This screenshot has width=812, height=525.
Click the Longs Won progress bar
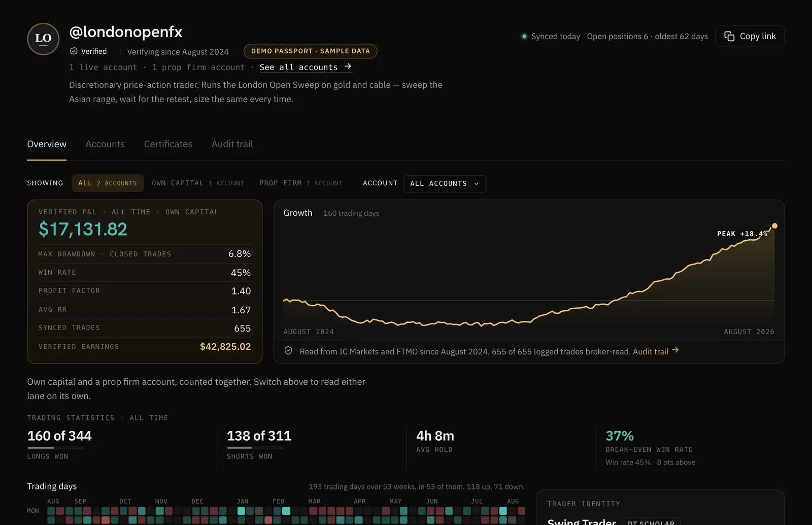[x=55, y=448]
